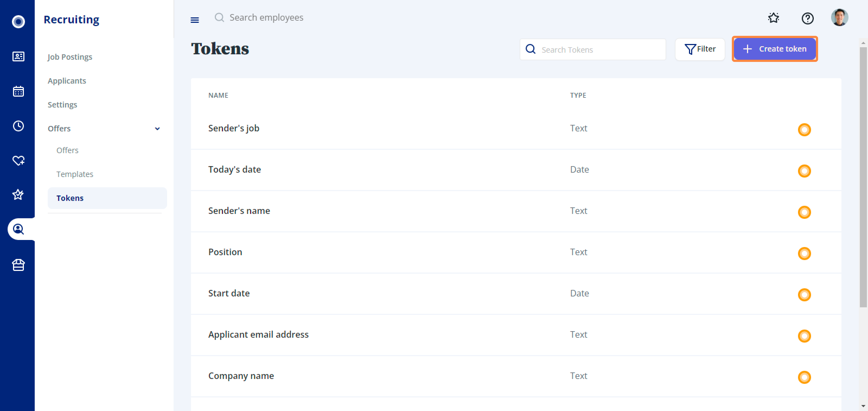Open Templates in the sidebar
Viewport: 868px width, 411px height.
click(75, 174)
